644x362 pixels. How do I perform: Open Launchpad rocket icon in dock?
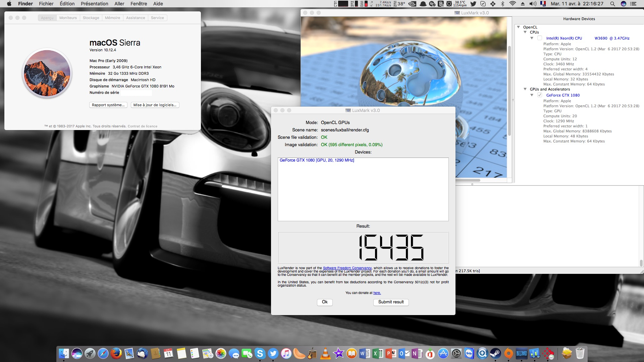[x=90, y=353]
